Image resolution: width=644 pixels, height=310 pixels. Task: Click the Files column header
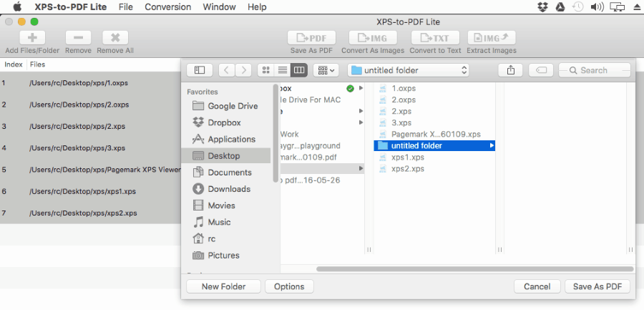[x=37, y=64]
